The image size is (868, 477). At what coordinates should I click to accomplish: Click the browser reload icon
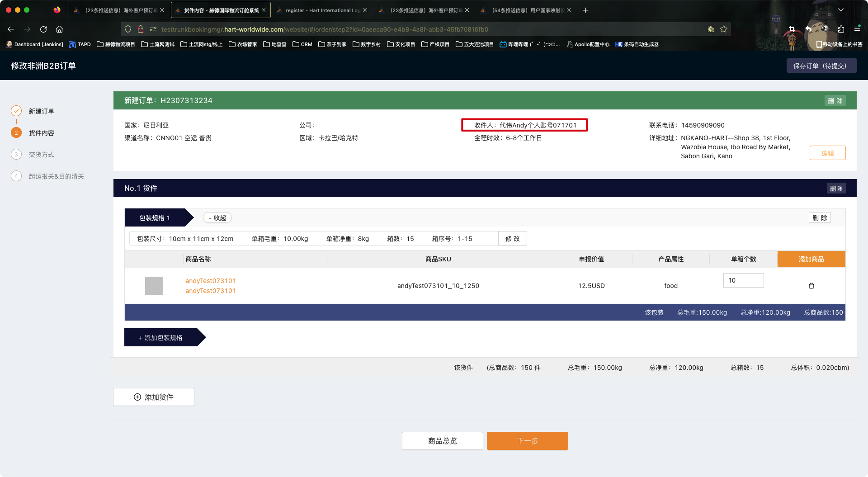pos(43,29)
